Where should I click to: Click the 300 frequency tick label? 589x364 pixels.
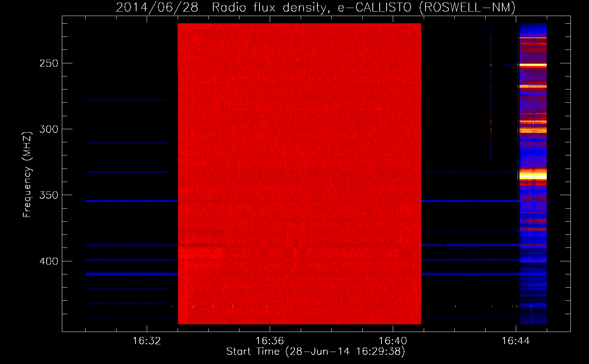(49, 129)
